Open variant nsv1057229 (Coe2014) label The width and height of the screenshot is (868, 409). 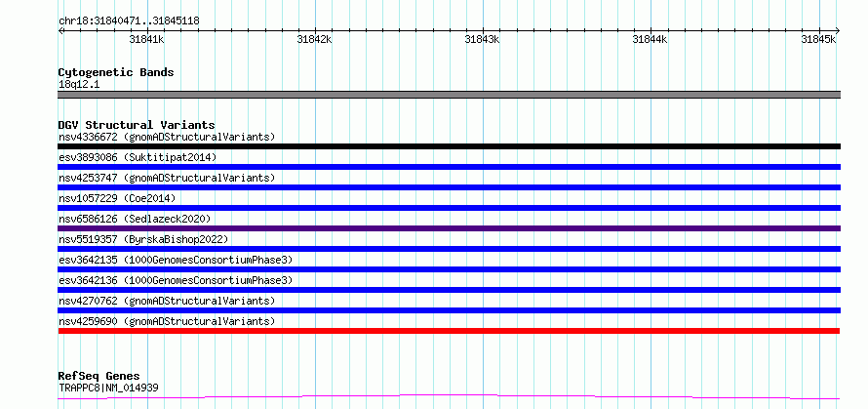(x=117, y=198)
